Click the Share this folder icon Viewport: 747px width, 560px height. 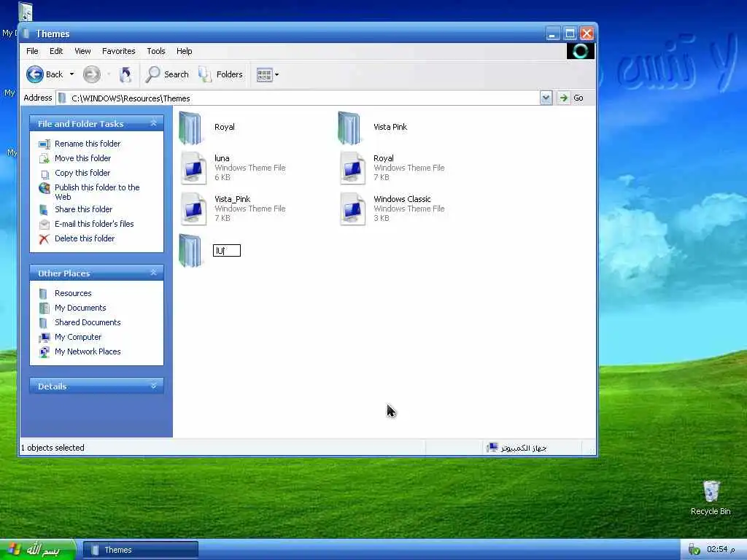tap(43, 209)
